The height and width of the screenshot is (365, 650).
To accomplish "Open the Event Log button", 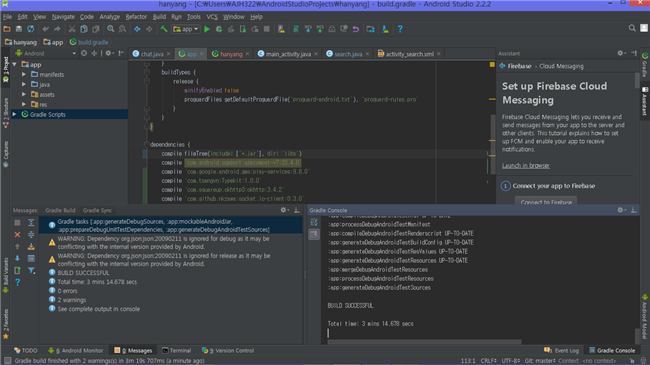I will tap(561, 350).
